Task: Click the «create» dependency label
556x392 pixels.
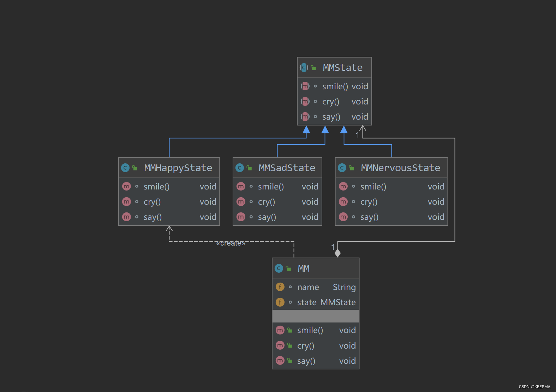Action: point(231,243)
